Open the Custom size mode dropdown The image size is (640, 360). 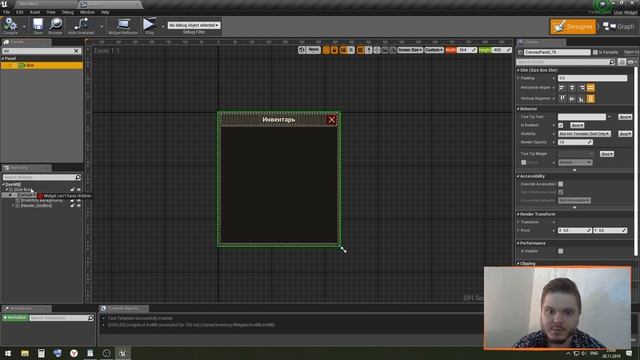click(x=434, y=50)
